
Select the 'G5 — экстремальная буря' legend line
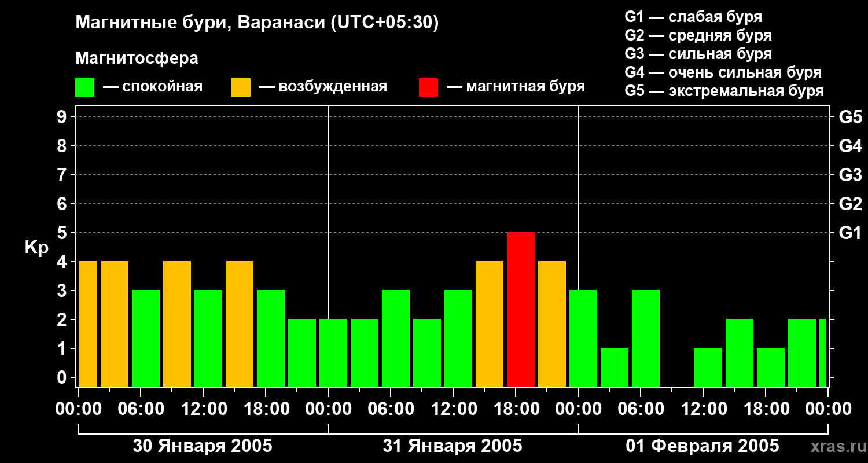pyautogui.click(x=724, y=91)
